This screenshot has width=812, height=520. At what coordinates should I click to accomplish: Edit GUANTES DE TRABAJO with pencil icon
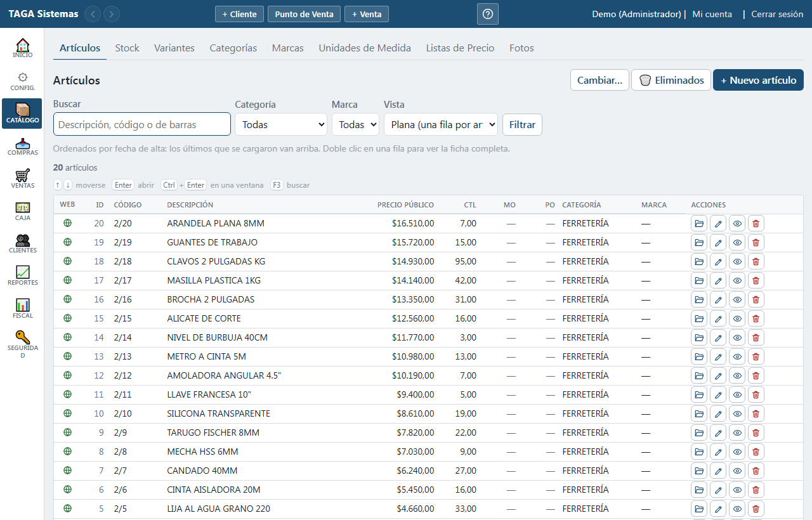point(718,242)
